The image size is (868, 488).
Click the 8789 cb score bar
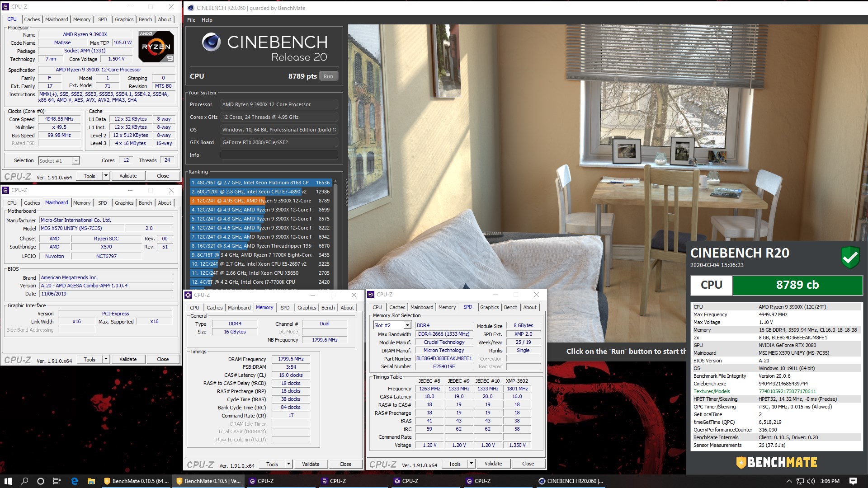(x=797, y=285)
